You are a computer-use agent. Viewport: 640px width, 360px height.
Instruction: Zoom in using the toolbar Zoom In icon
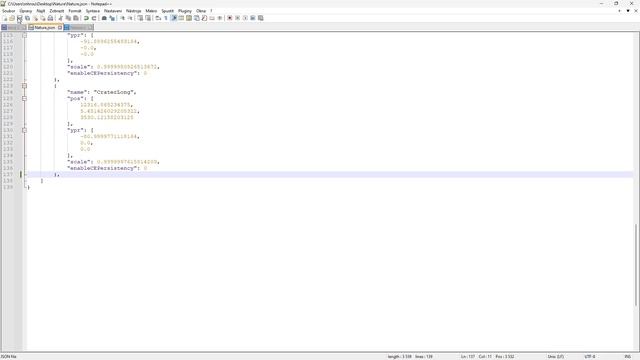point(122,18)
